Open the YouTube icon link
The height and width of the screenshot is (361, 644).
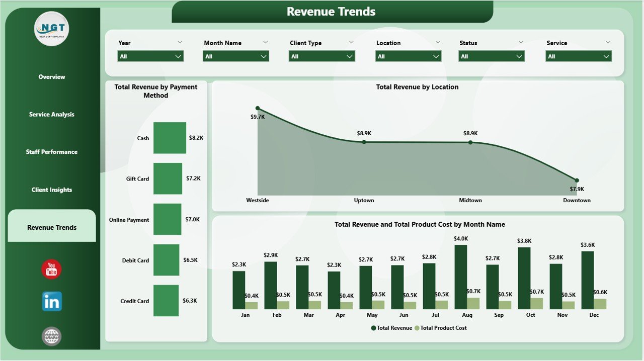tap(51, 269)
